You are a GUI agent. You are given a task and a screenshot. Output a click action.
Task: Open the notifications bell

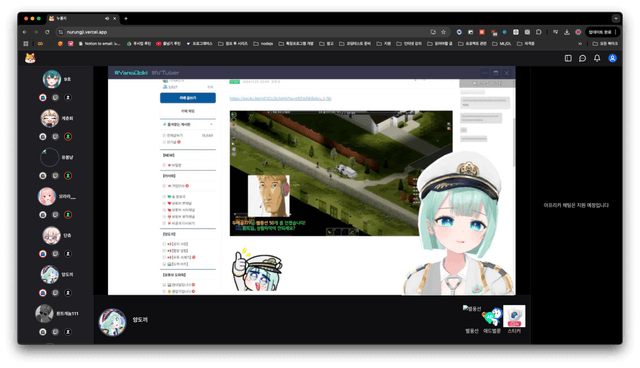click(597, 58)
